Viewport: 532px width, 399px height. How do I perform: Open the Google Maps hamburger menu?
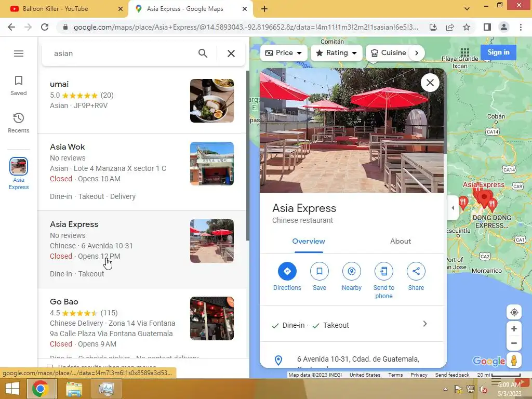19,54
